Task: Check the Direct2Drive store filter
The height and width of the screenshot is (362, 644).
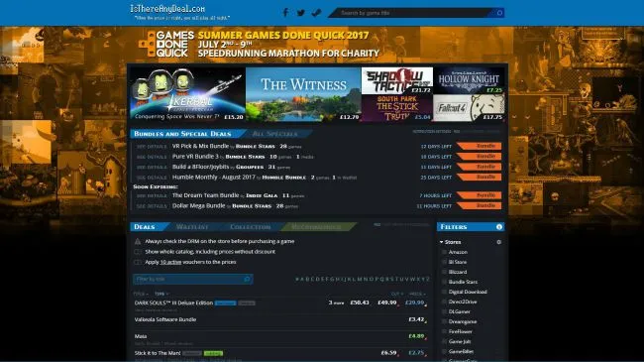Action: click(x=444, y=302)
